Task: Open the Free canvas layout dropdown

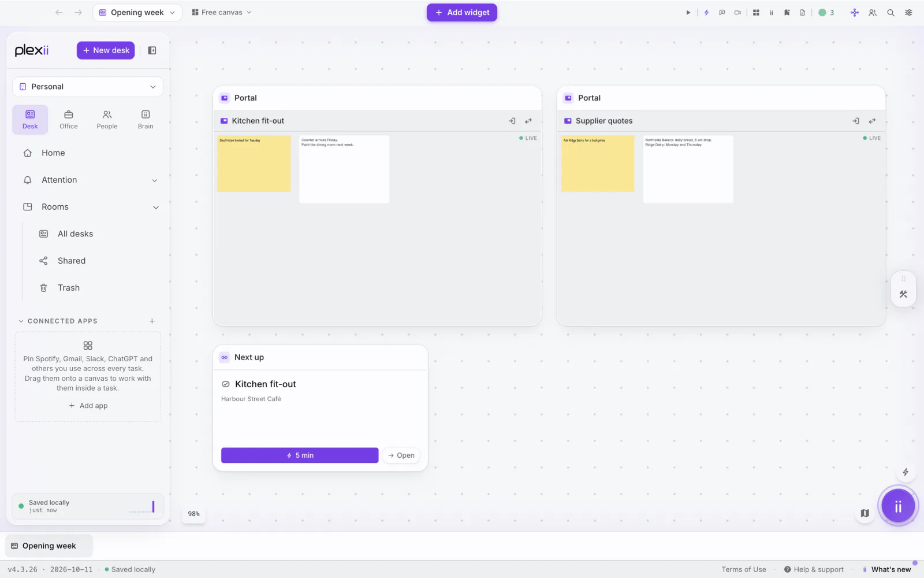Action: (222, 12)
